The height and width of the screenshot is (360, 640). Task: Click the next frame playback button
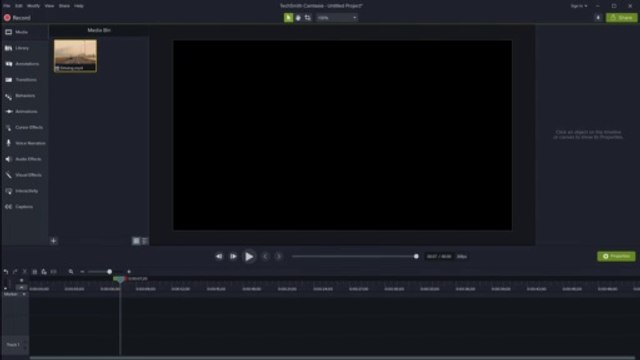click(233, 256)
